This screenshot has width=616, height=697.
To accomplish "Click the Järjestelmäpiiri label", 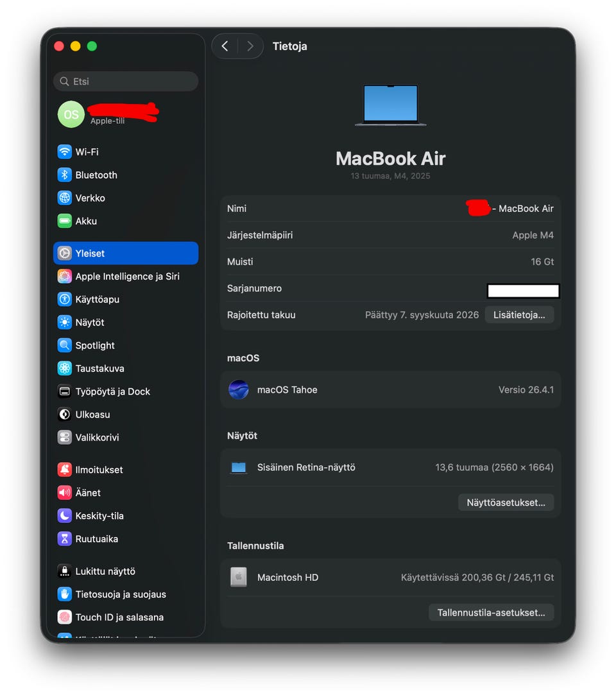I will coord(260,235).
